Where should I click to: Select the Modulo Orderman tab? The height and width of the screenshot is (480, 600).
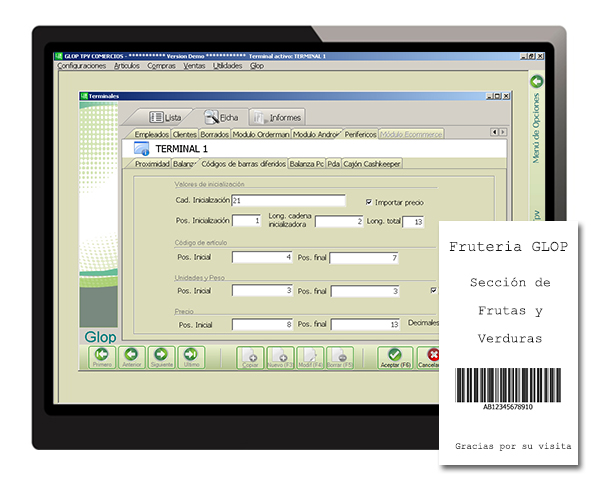tap(261, 134)
